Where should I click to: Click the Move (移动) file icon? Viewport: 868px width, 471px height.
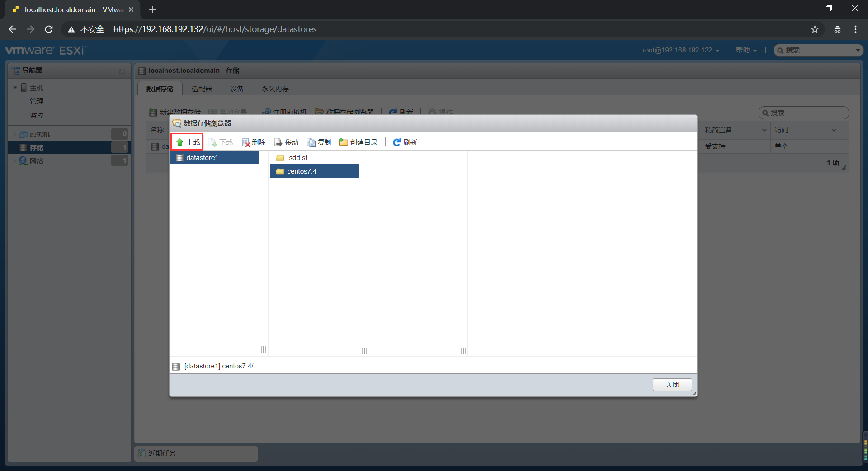[x=278, y=142]
